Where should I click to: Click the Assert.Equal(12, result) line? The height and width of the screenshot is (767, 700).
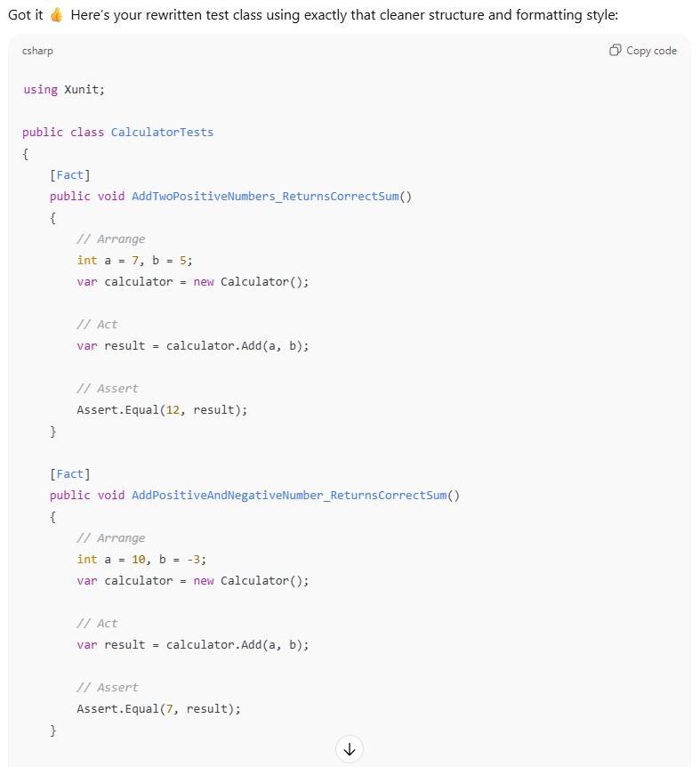tap(162, 409)
